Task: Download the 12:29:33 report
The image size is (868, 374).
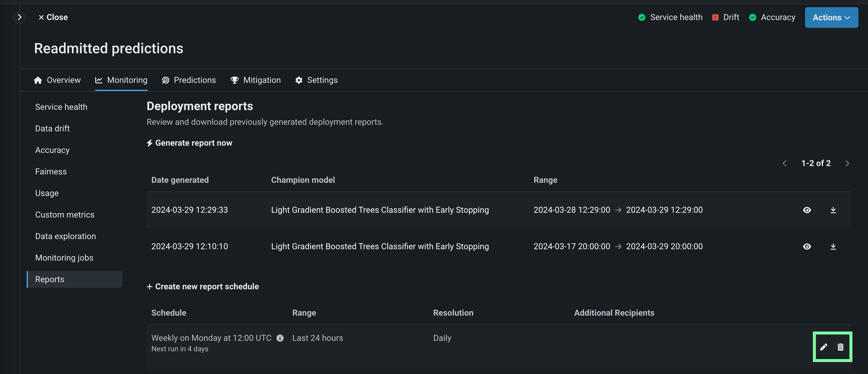Action: (x=833, y=210)
